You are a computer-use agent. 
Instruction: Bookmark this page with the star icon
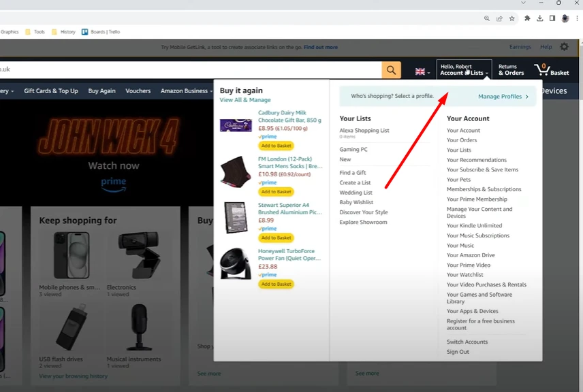(511, 18)
